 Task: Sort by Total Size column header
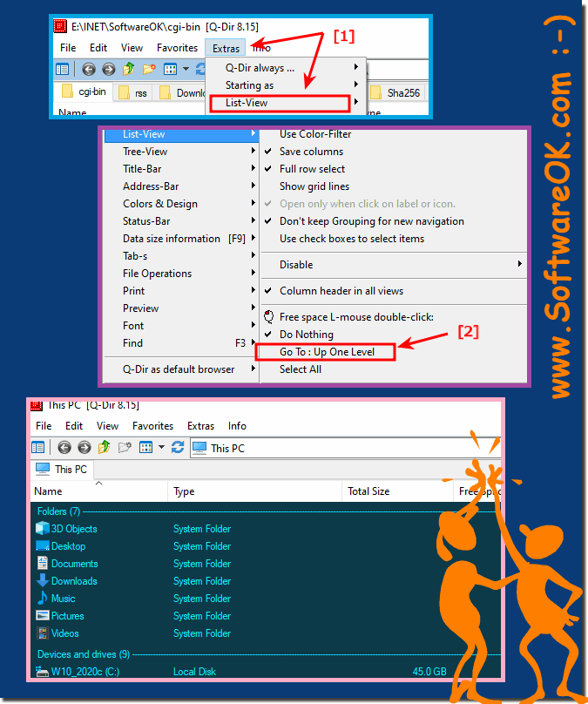pos(398,491)
